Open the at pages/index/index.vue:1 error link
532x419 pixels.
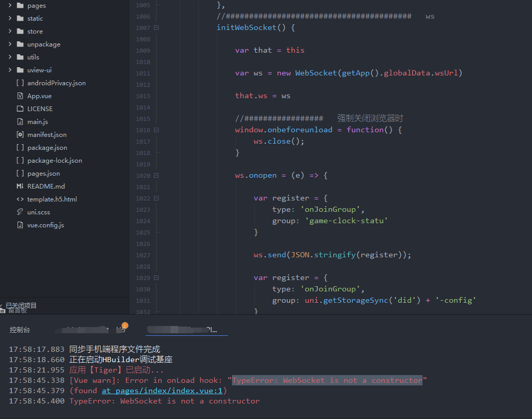click(x=162, y=390)
